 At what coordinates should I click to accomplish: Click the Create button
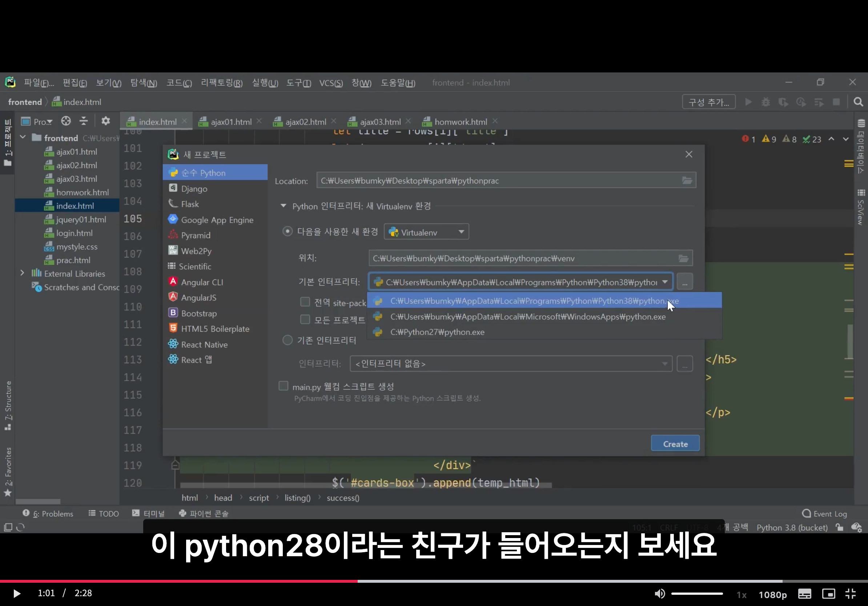pos(675,444)
